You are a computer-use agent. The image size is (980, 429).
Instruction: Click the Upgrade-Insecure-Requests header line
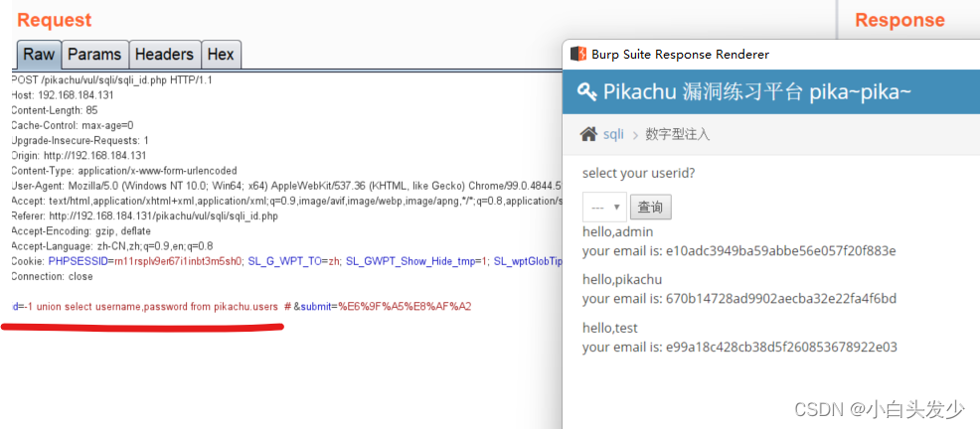[x=80, y=140]
